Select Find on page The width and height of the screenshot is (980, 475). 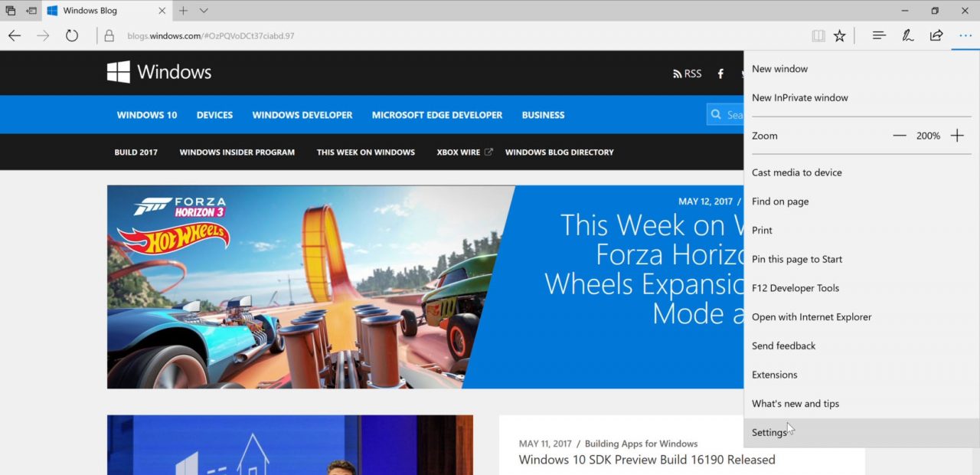861,201
